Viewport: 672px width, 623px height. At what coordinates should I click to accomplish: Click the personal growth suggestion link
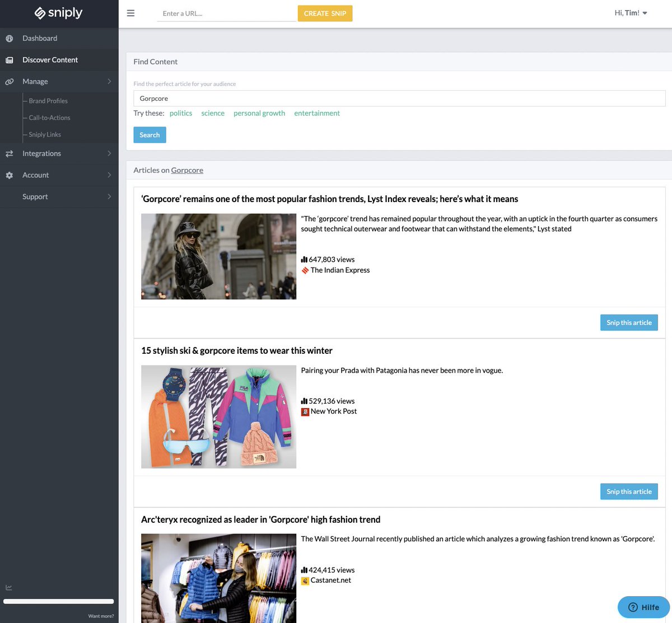pos(259,113)
